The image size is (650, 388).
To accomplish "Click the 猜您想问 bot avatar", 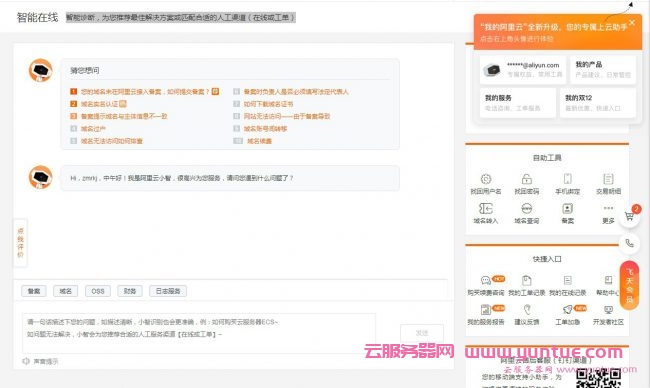I will point(40,70).
